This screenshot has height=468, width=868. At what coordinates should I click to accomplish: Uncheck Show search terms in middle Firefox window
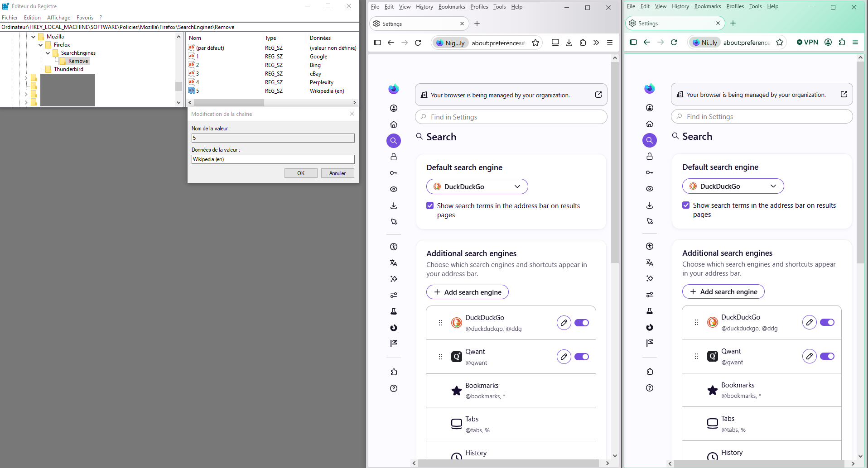pyautogui.click(x=430, y=205)
